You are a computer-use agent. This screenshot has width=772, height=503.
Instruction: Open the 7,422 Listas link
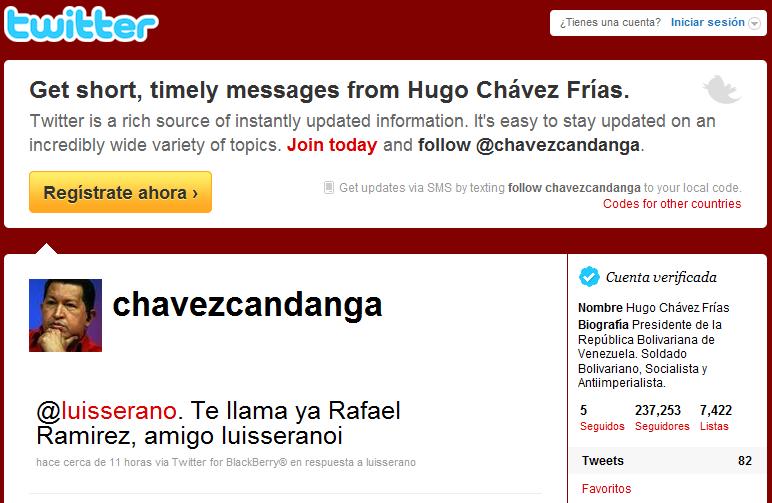tap(716, 418)
